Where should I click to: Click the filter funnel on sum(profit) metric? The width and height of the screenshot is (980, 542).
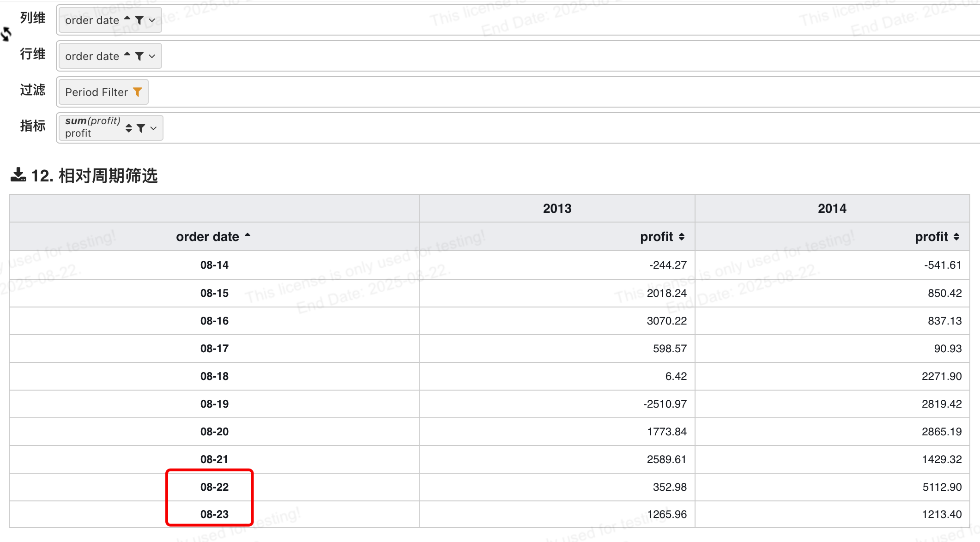coord(141,128)
